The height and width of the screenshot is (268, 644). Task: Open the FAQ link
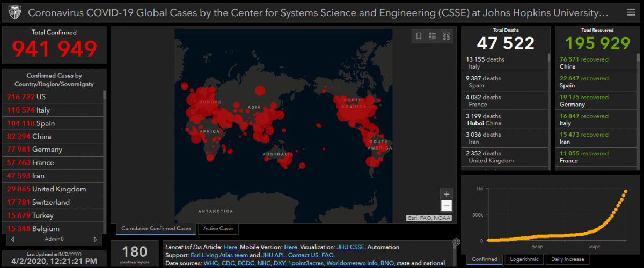327,255
